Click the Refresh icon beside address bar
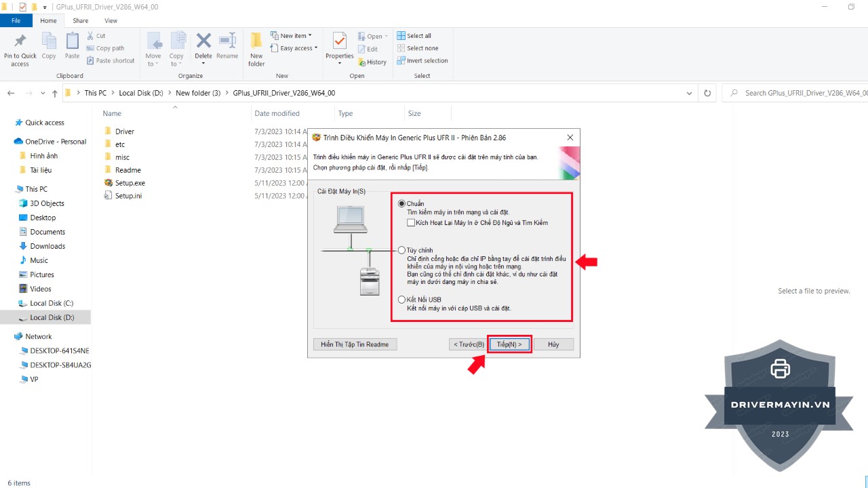The image size is (868, 488). (707, 93)
